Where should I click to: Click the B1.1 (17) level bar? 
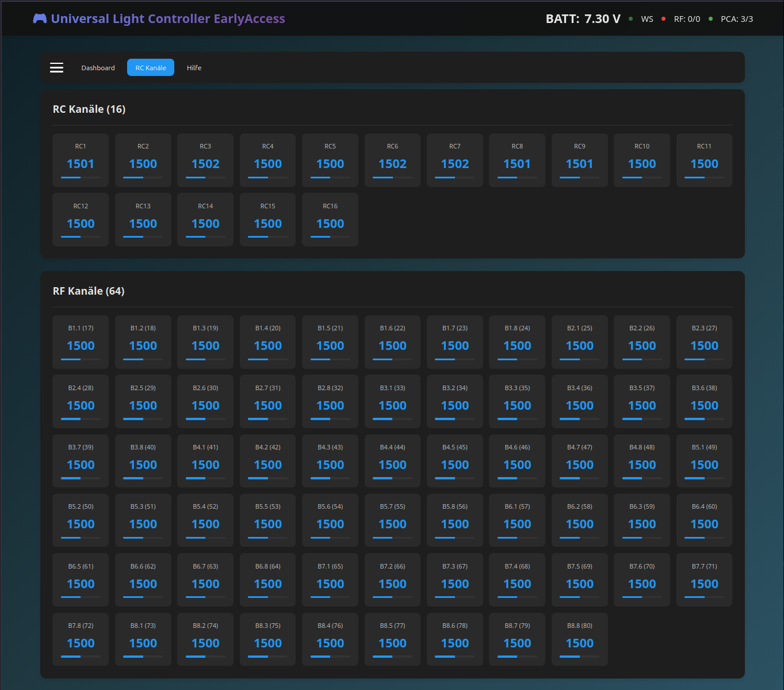coord(81,360)
